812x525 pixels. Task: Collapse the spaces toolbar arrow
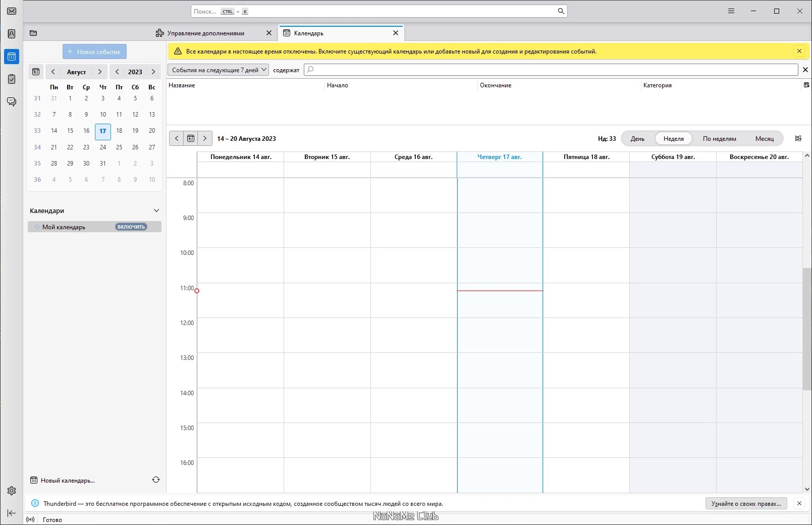point(12,513)
